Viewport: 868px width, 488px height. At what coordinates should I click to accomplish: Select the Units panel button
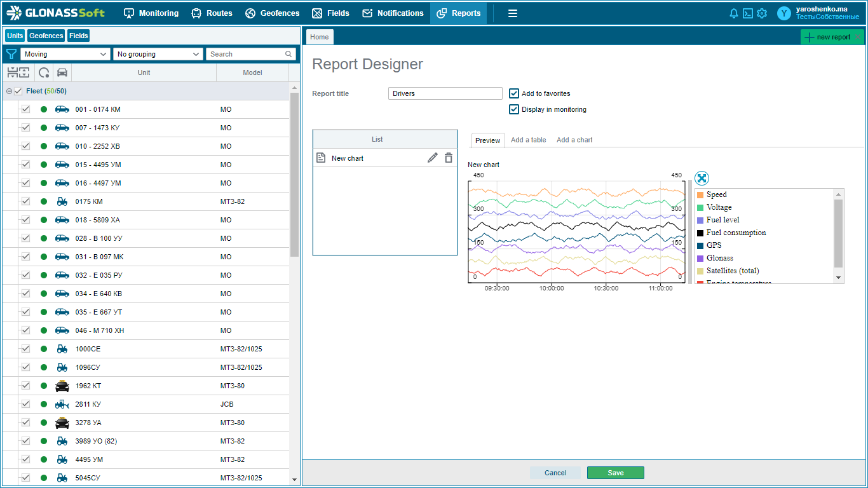(x=15, y=36)
